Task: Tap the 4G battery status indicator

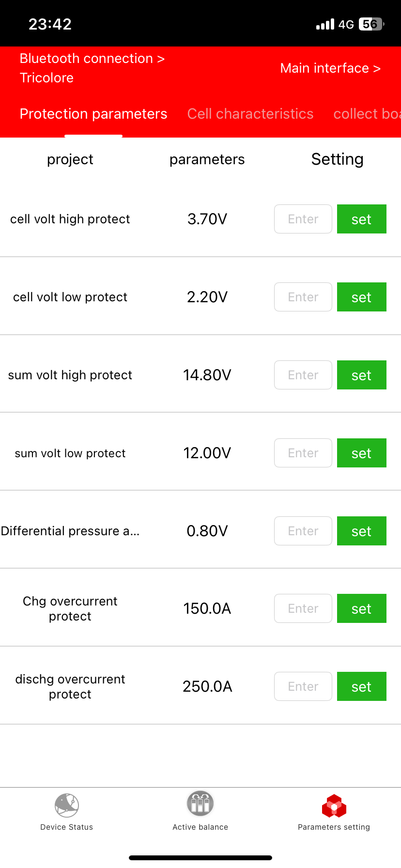Action: coord(370,24)
